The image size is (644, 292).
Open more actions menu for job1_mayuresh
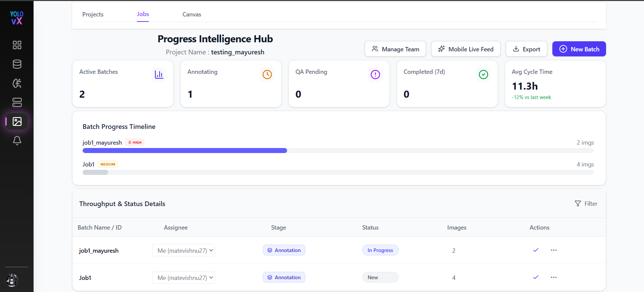(554, 250)
